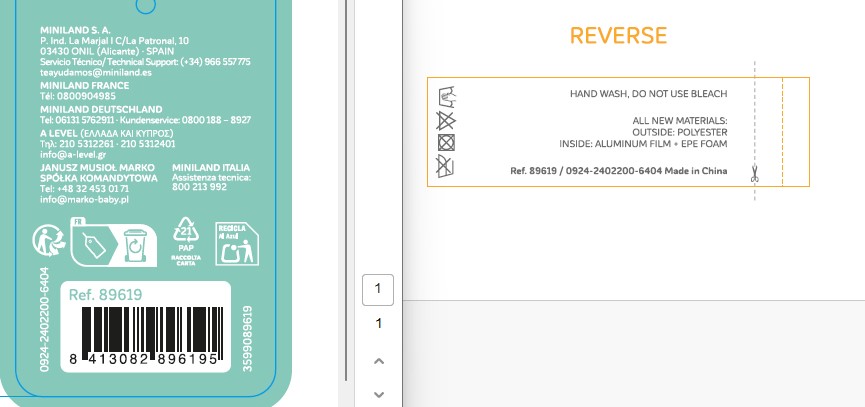Click the Triman recycling person logo
The width and height of the screenshot is (865, 407).
[x=49, y=241]
